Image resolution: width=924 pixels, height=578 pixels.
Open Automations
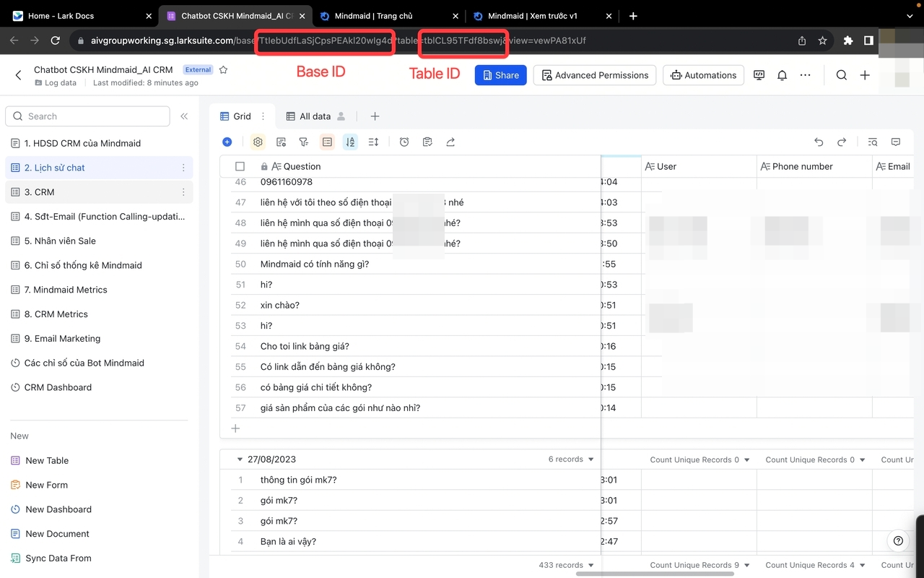(x=703, y=75)
